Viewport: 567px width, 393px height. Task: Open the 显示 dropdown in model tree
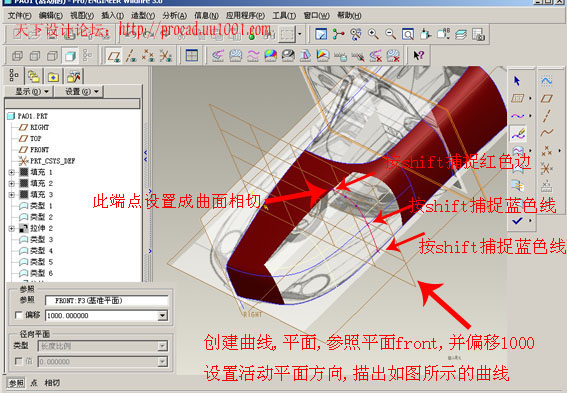tap(32, 91)
